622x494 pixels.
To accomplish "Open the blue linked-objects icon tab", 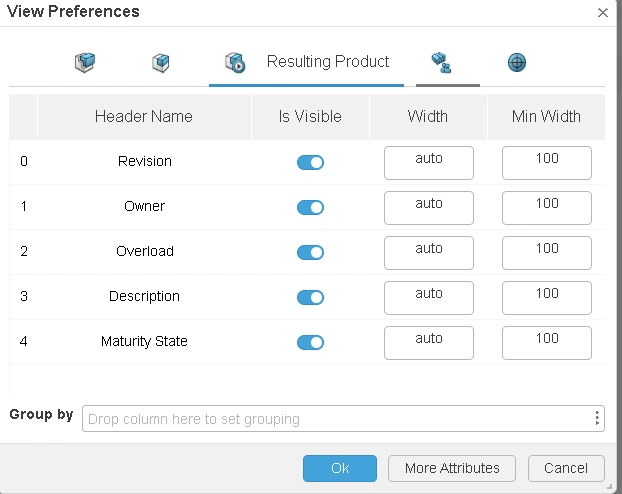I will pos(441,63).
